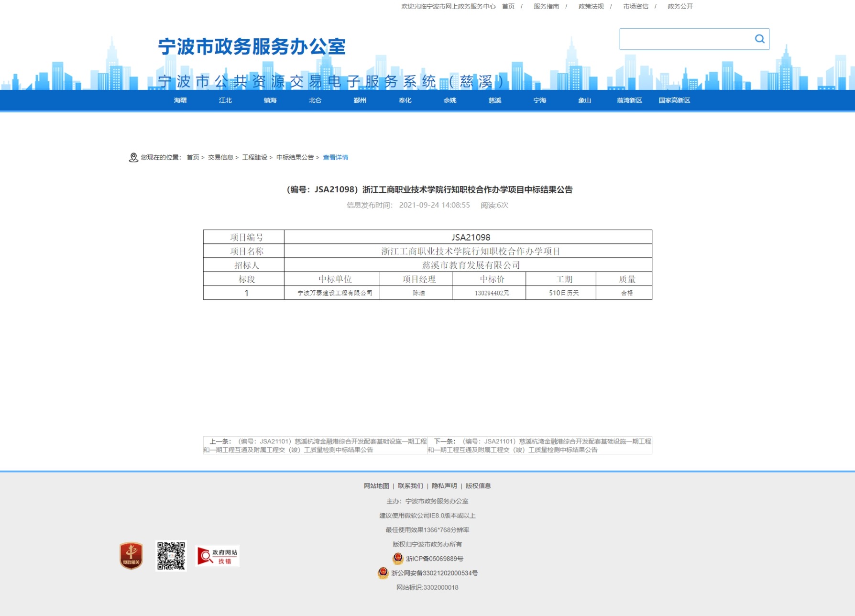Go to 国家高新区 navigation tab
The image size is (855, 616).
(674, 100)
